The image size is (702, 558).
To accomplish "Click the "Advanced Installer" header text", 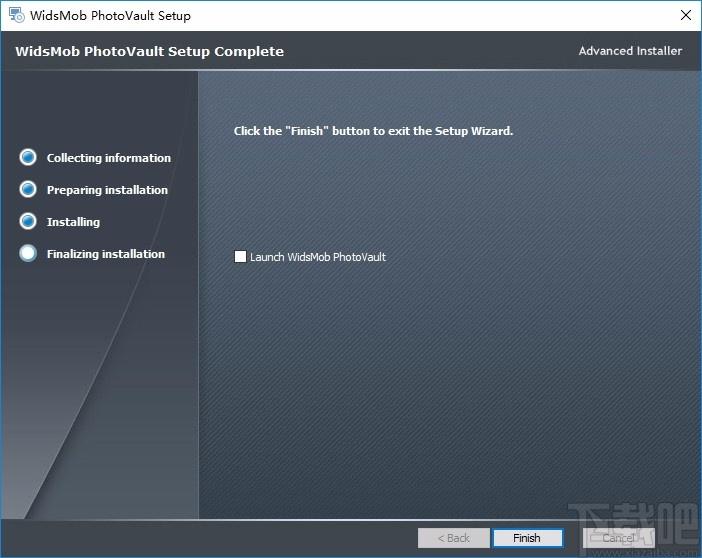I will tap(630, 51).
